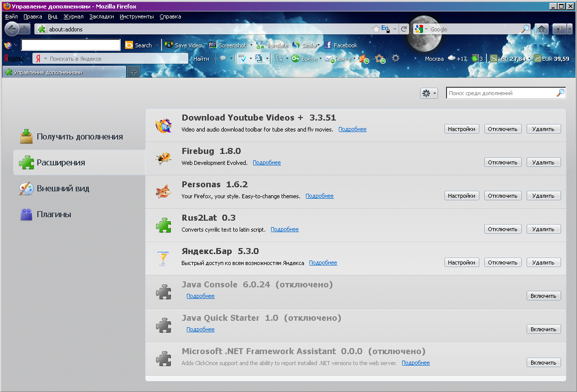577x392 pixels.
Task: Open the add-ons gear tools dropdown
Action: pyautogui.click(x=429, y=93)
